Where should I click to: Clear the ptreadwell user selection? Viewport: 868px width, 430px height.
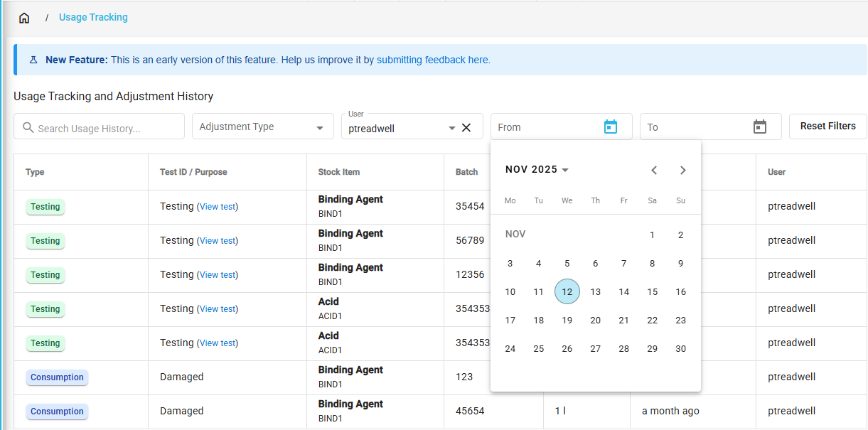coord(466,128)
